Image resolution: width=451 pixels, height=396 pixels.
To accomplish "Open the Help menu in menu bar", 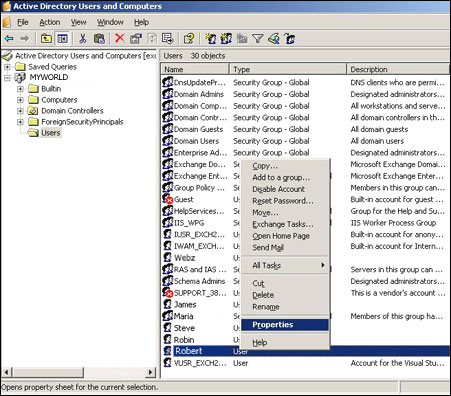I will 141,22.
